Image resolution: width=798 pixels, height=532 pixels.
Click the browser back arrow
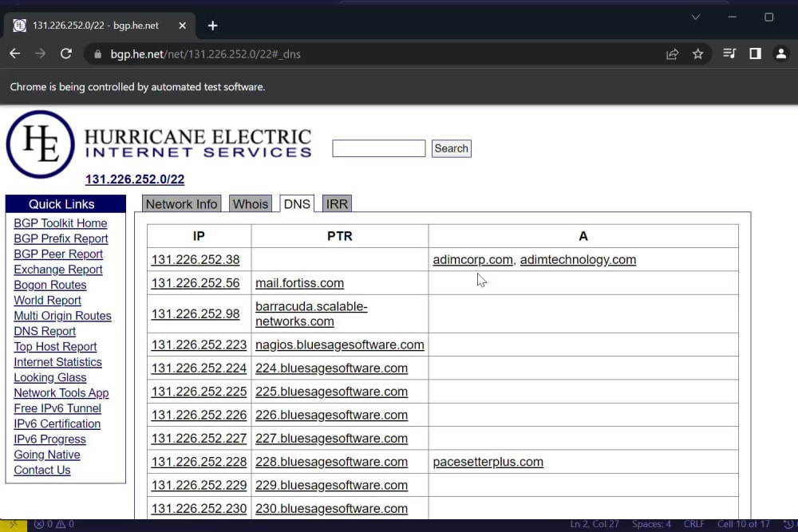pyautogui.click(x=14, y=54)
